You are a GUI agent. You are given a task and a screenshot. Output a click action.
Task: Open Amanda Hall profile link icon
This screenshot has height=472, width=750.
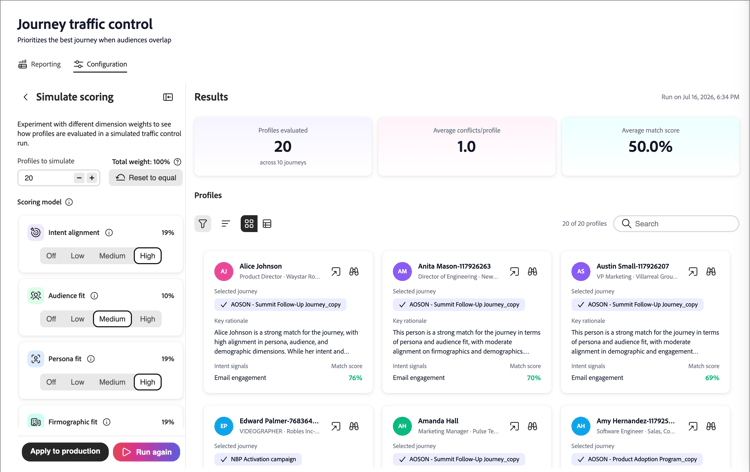pos(514,426)
